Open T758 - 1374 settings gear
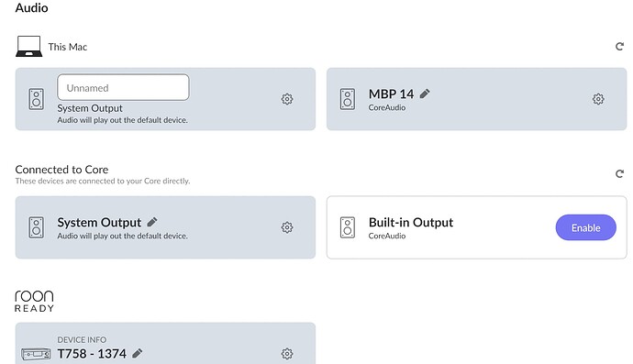 coord(287,354)
